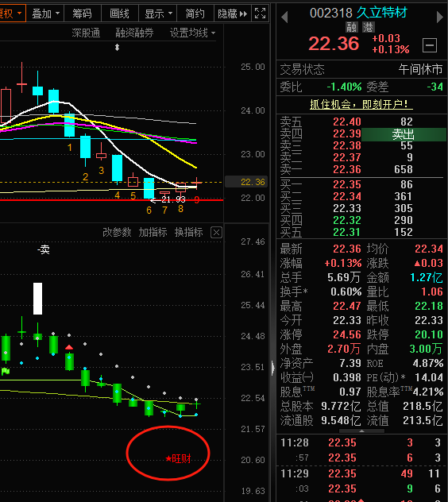Click the 卖出 sell button at 22.39

tap(404, 134)
